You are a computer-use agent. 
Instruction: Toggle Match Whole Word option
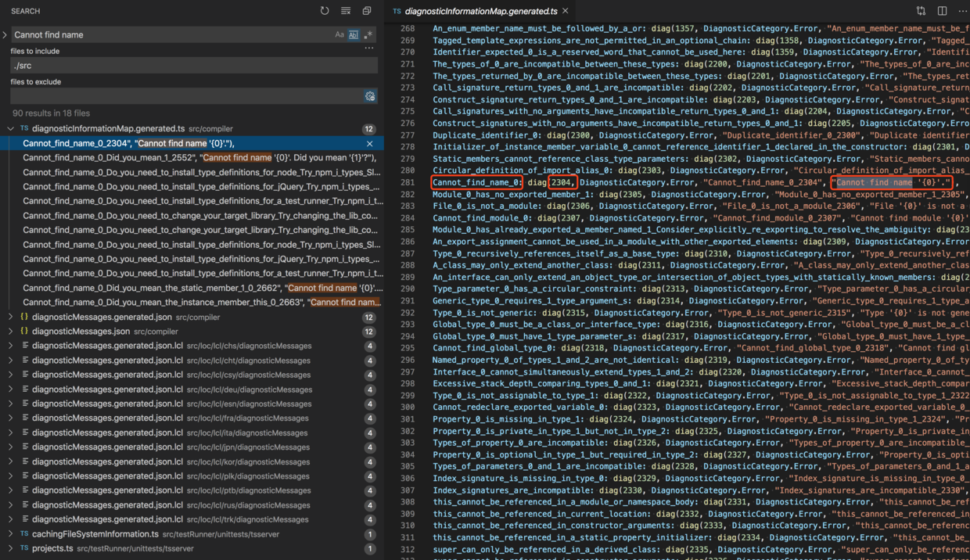click(x=354, y=34)
